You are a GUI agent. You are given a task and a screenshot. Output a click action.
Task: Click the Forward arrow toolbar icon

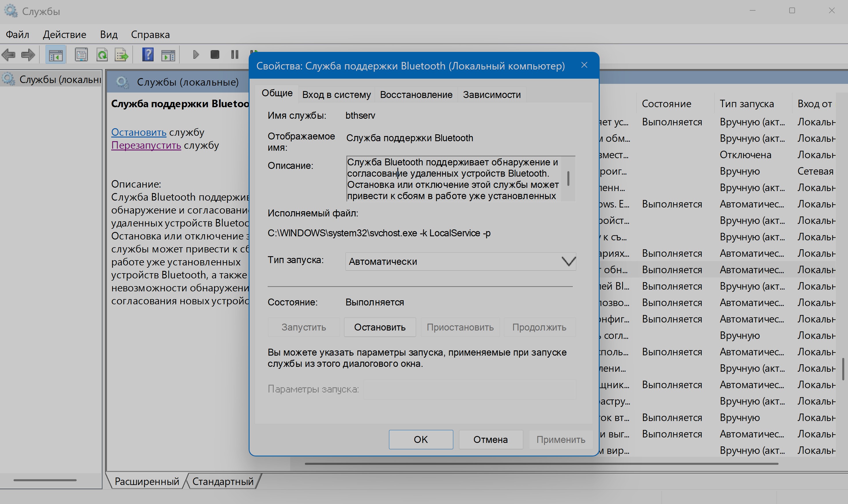point(28,55)
